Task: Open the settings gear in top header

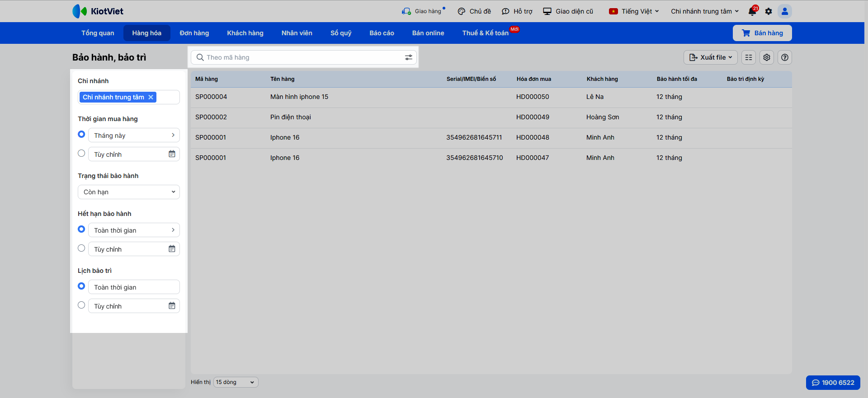Action: pyautogui.click(x=769, y=11)
